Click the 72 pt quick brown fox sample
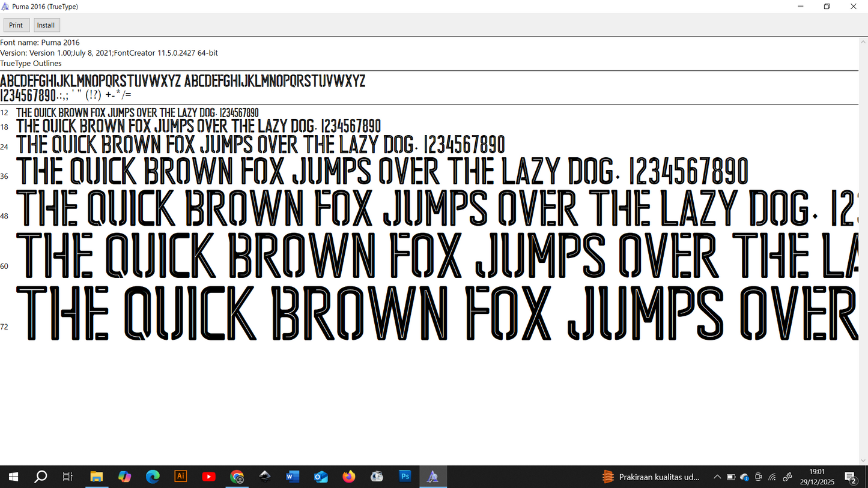 coord(437,313)
